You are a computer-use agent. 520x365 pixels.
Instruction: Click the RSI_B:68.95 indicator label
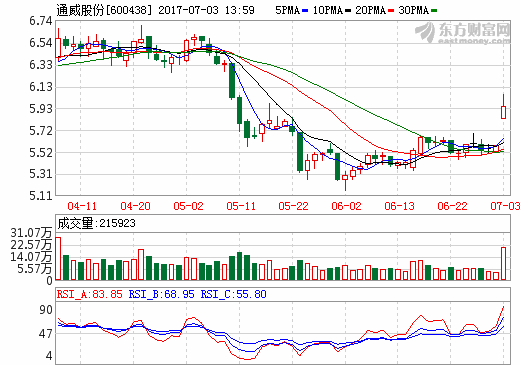(x=161, y=294)
